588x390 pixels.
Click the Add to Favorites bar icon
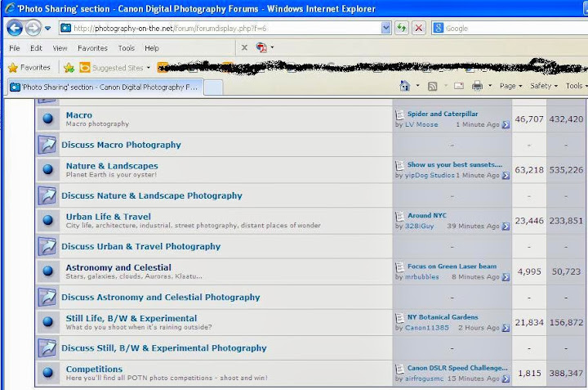[69, 68]
